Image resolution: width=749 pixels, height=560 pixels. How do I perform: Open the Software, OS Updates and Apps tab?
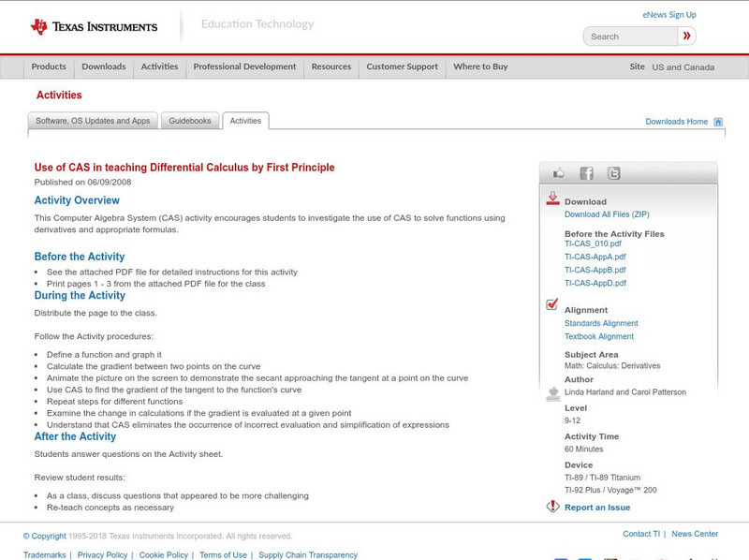93,121
